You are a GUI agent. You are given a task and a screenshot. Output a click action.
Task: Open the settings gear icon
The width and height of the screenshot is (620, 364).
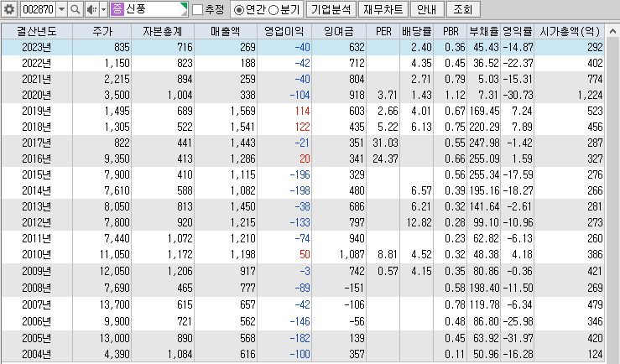coord(9,9)
